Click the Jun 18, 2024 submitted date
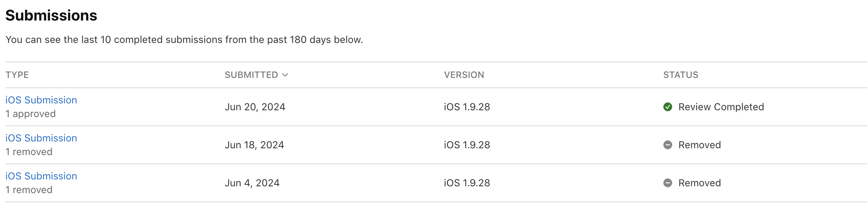The height and width of the screenshot is (203, 868). (x=254, y=145)
